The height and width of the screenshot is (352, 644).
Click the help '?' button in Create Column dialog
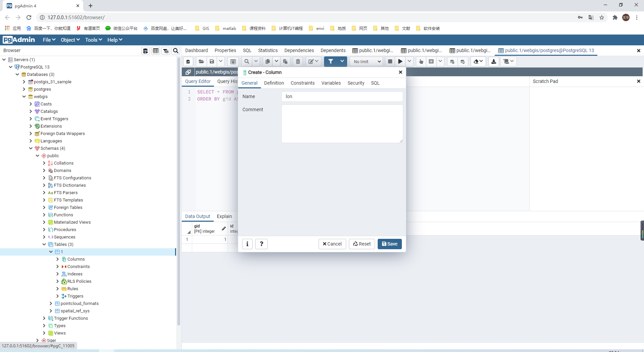[261, 244]
